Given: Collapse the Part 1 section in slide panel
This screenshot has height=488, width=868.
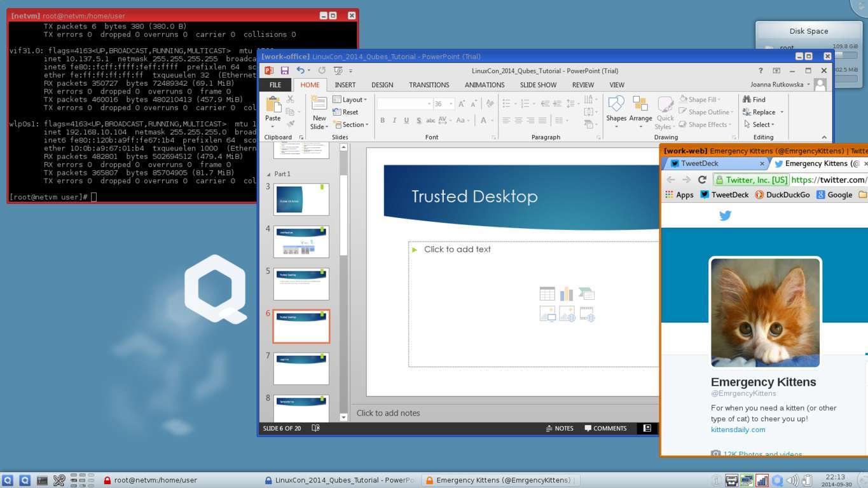Looking at the screenshot, I should pyautogui.click(x=268, y=174).
